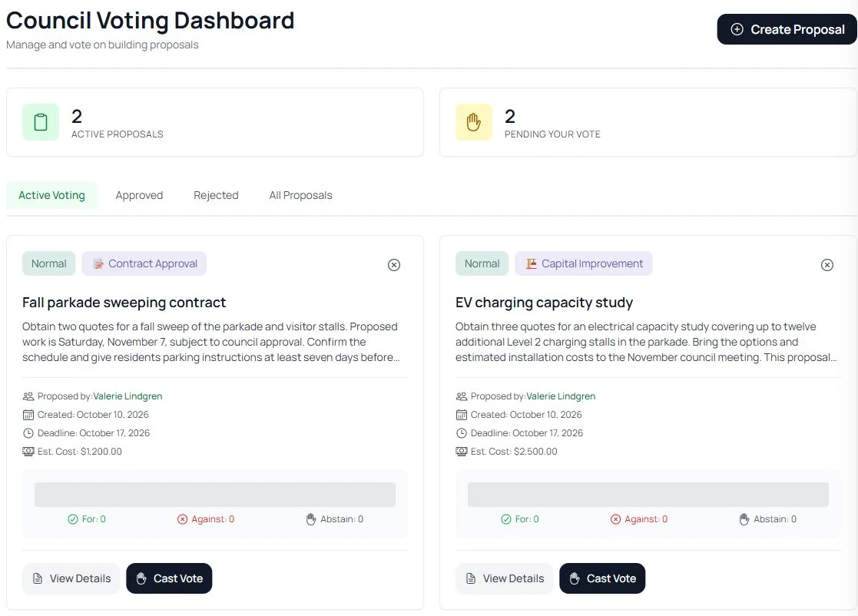Click the money icon beside $2,500.00
Image resolution: width=858 pixels, height=616 pixels.
click(462, 452)
